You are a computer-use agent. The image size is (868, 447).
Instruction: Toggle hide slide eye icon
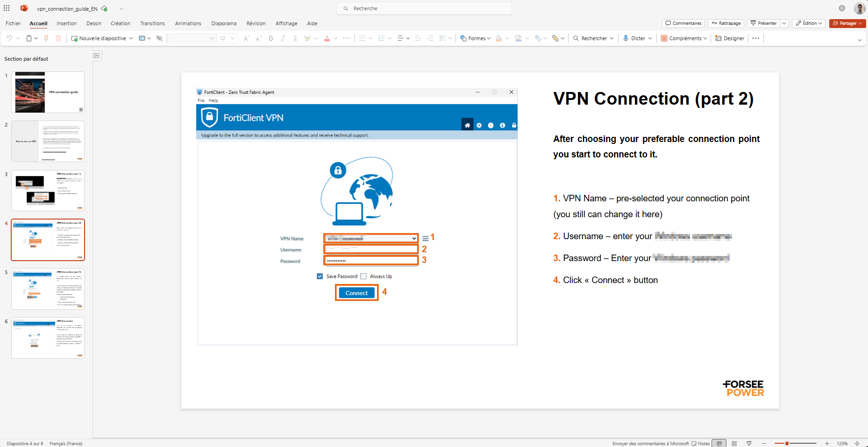159,38
